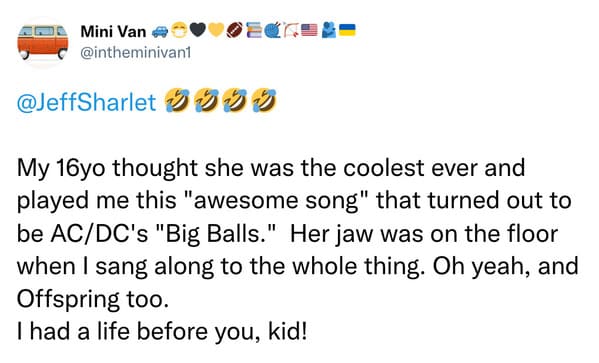Click the orange minivan profile avatar
Image resolution: width=599 pixels, height=363 pixels.
coord(43,42)
